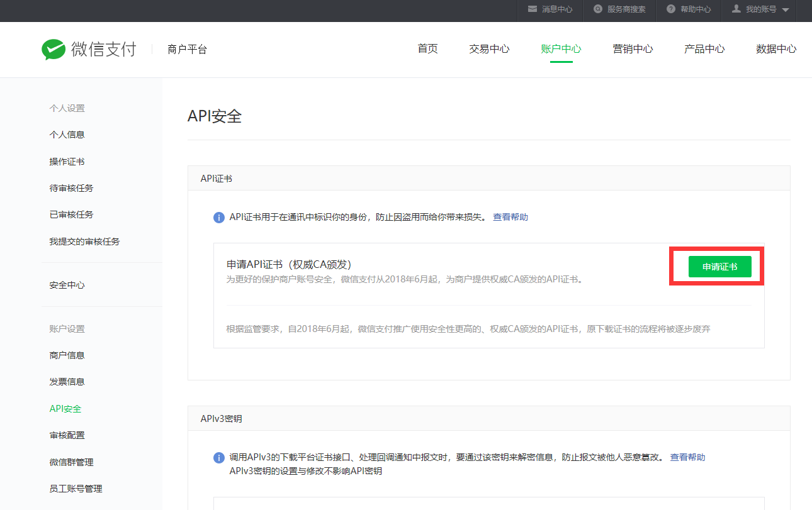The image size is (812, 510).
Task: Open 微信群管理 in the sidebar
Action: tap(71, 462)
